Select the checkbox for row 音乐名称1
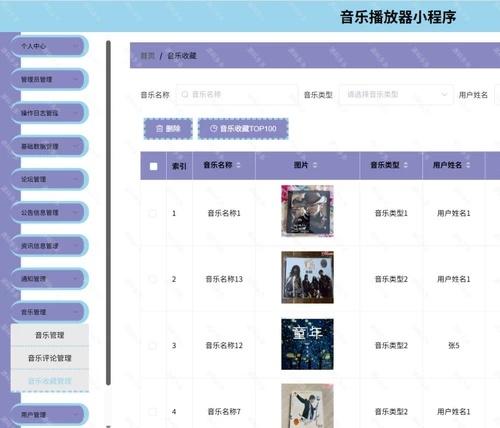The height and width of the screenshot is (428, 500). coord(153,213)
